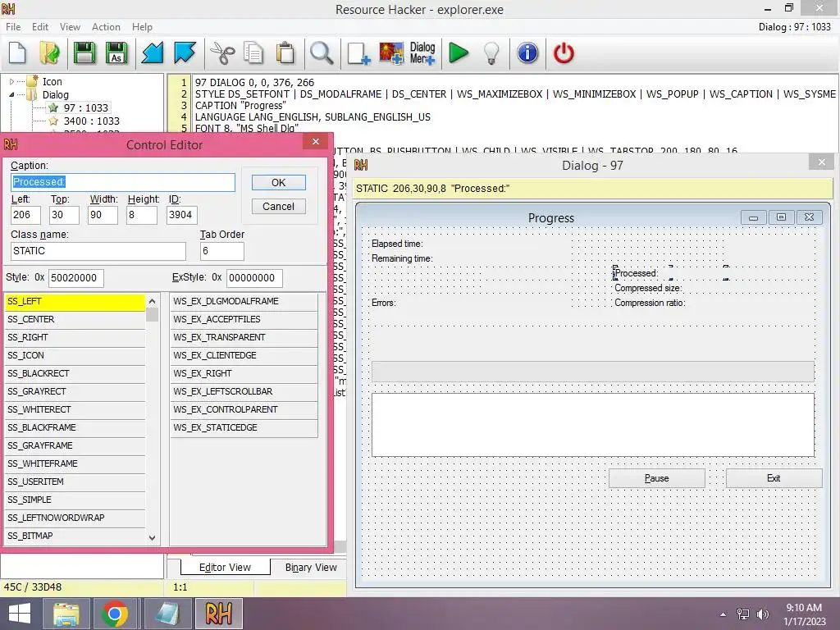Click the Copy pages toolbar icon
The height and width of the screenshot is (630, 840).
click(x=253, y=53)
